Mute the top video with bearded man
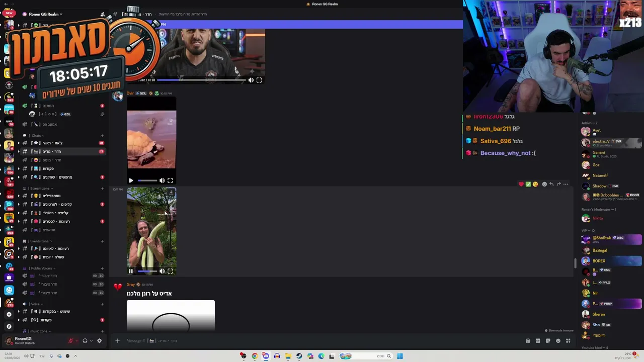 (x=251, y=80)
